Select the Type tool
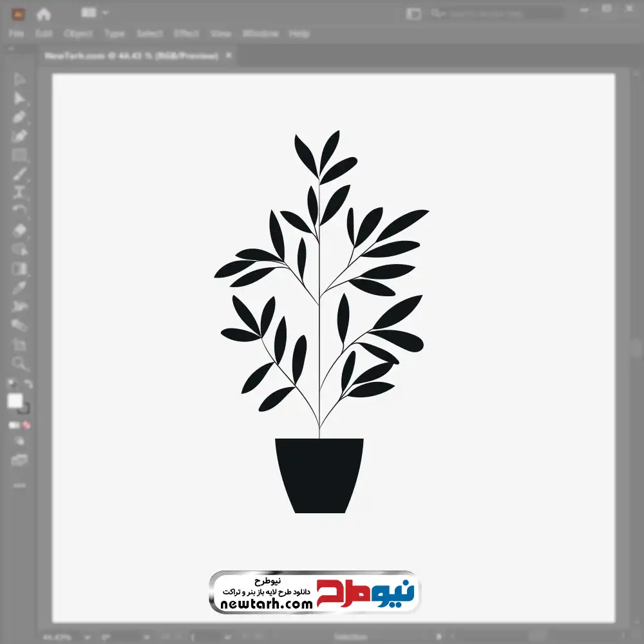This screenshot has height=644, width=644. pos(19,193)
